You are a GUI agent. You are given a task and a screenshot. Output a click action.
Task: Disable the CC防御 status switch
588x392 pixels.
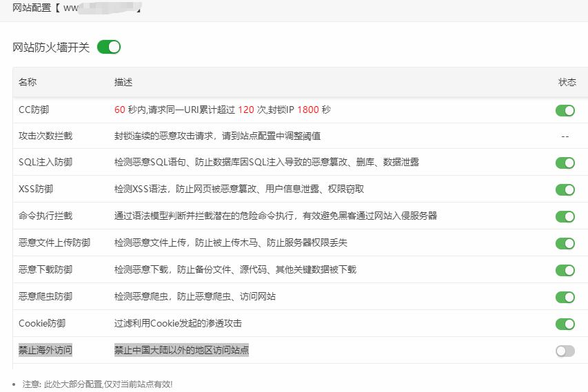coord(565,110)
